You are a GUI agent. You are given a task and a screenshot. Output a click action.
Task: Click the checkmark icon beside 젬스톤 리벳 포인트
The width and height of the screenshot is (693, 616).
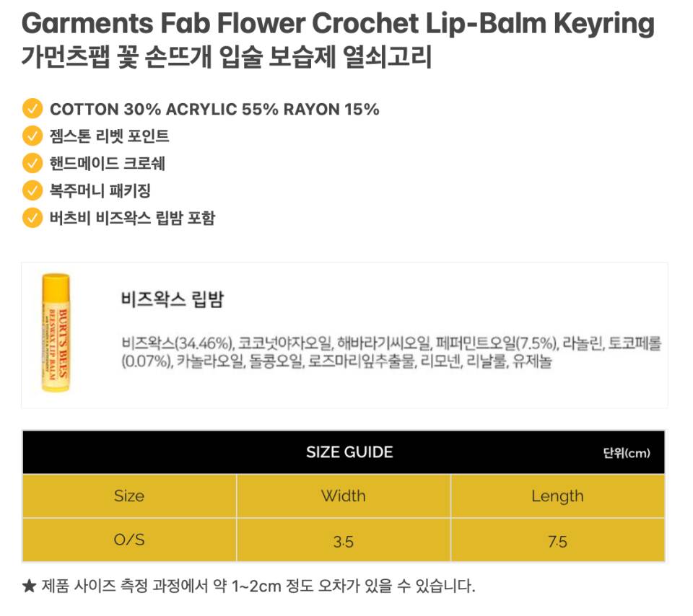[32, 136]
